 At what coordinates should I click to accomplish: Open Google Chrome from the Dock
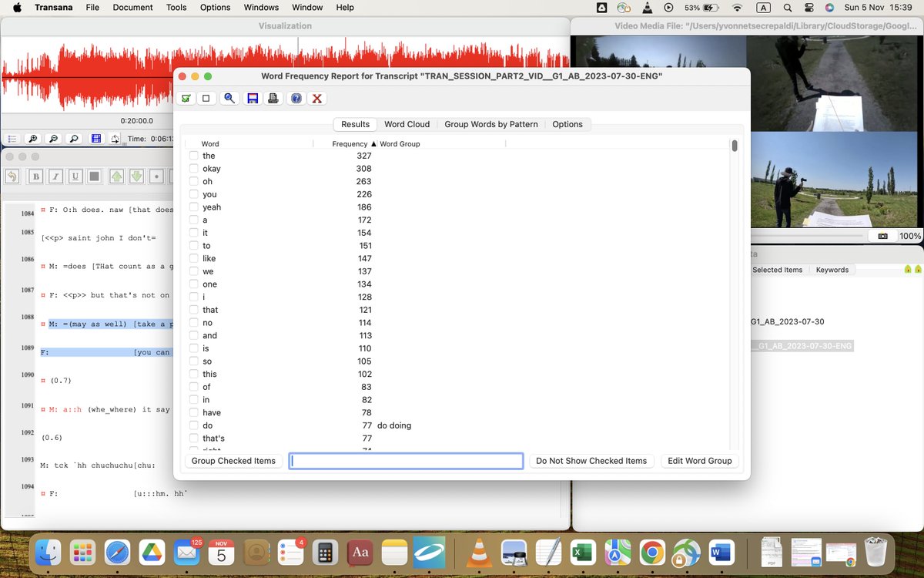click(x=651, y=552)
